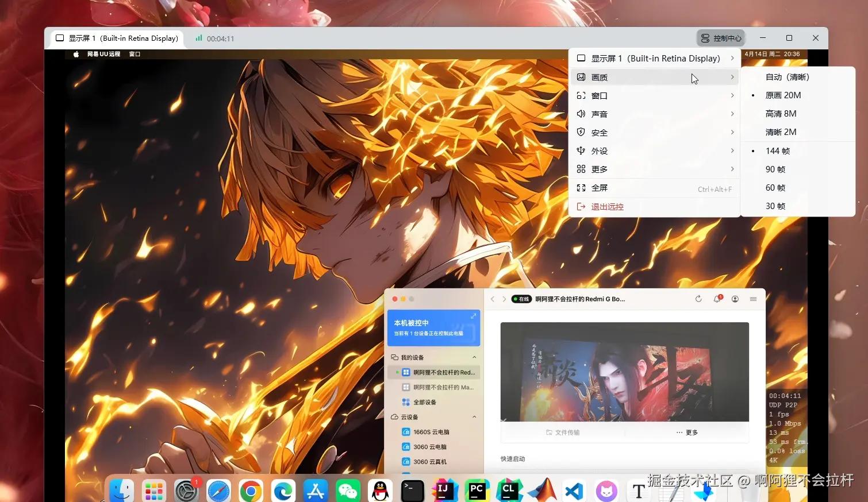Screen dimensions: 868x502
Task: Open the 外设 peripherals menu item
Action: click(x=655, y=150)
